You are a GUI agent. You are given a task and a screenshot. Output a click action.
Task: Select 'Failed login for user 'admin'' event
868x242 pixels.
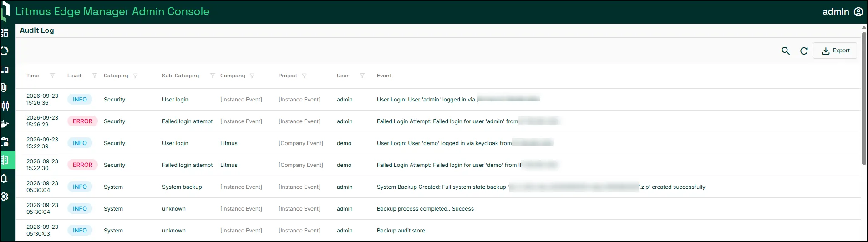pos(467,121)
